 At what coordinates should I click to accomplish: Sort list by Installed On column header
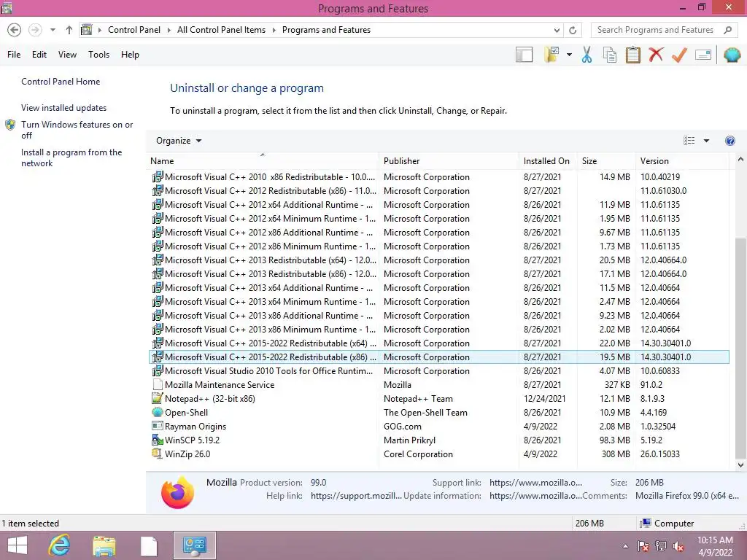(548, 161)
